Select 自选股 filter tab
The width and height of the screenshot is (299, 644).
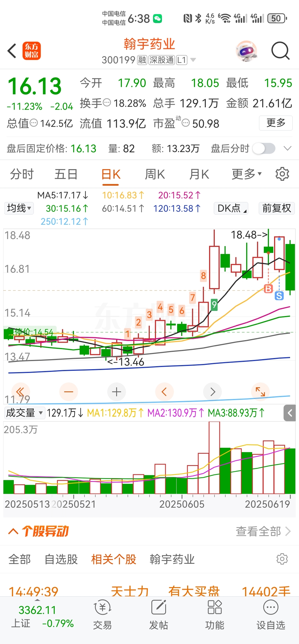[x=61, y=559]
